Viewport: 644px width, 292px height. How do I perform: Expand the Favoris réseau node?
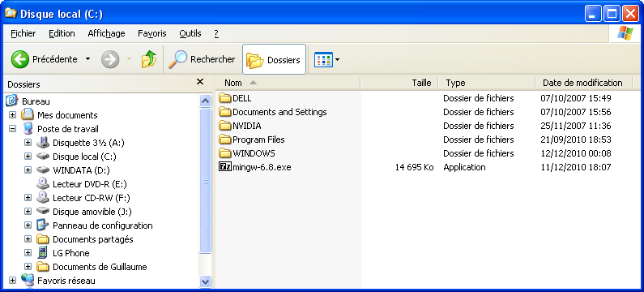12,281
